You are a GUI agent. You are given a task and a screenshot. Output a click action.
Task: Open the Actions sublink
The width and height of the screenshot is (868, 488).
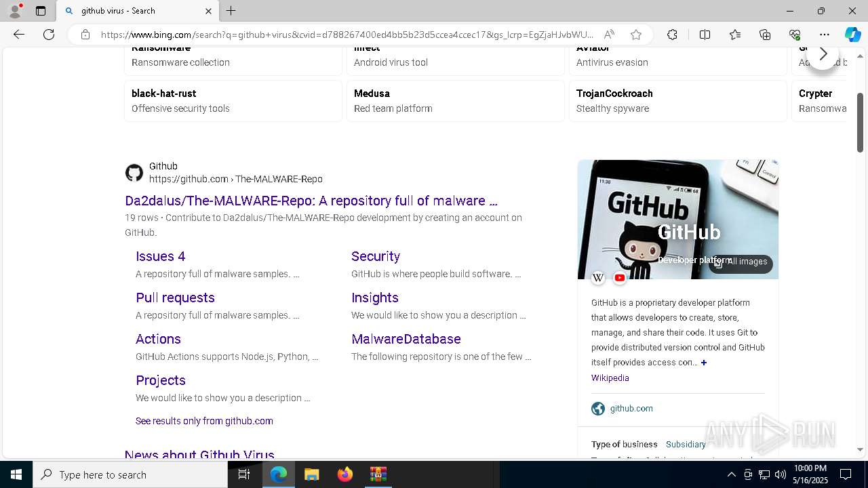coord(158,339)
